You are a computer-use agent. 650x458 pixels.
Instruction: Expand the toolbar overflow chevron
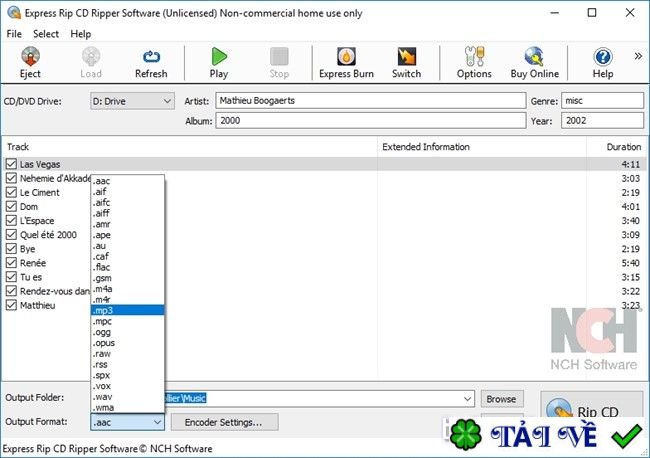pyautogui.click(x=638, y=56)
